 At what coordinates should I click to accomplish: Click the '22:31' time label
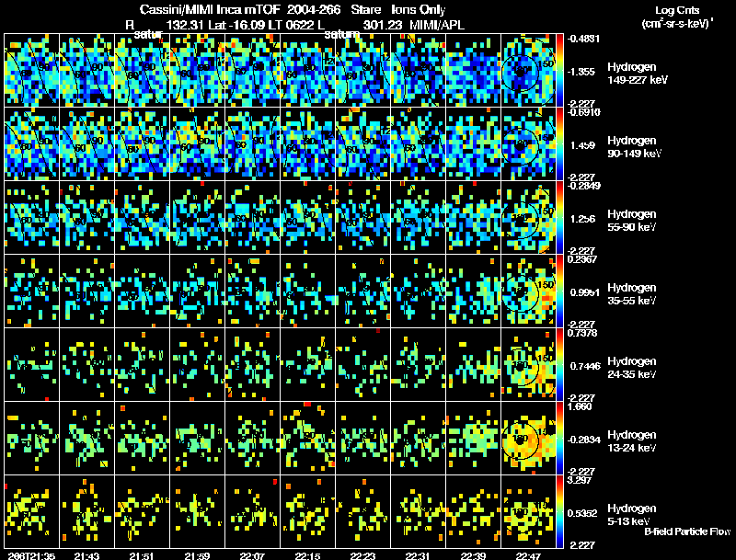pos(418,555)
